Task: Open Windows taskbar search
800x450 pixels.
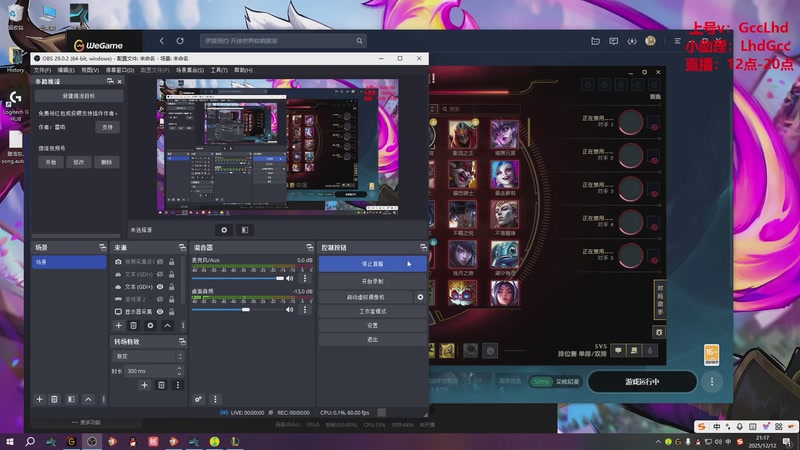Action: pyautogui.click(x=30, y=441)
